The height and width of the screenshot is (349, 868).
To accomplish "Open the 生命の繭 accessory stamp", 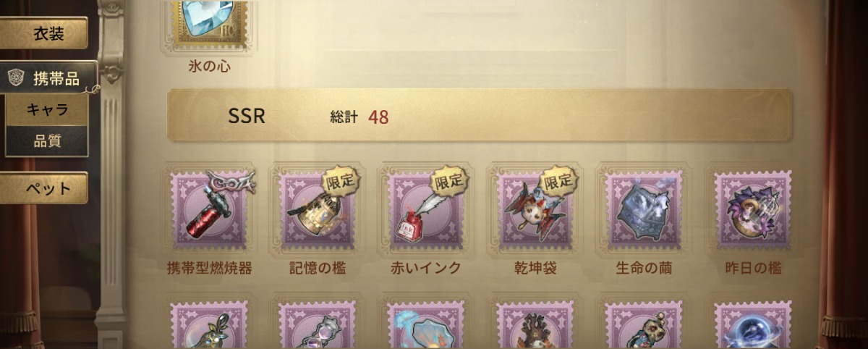I will [x=644, y=210].
